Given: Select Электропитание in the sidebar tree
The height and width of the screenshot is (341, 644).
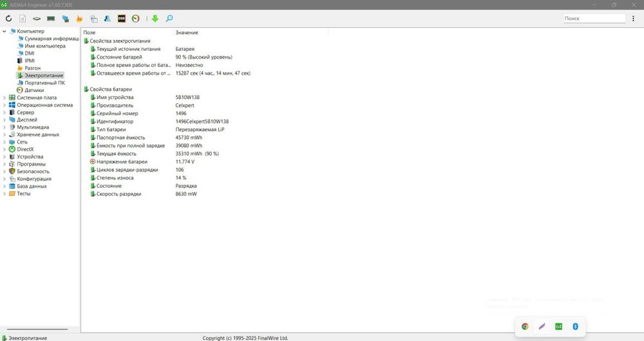Looking at the screenshot, I should pyautogui.click(x=40, y=75).
